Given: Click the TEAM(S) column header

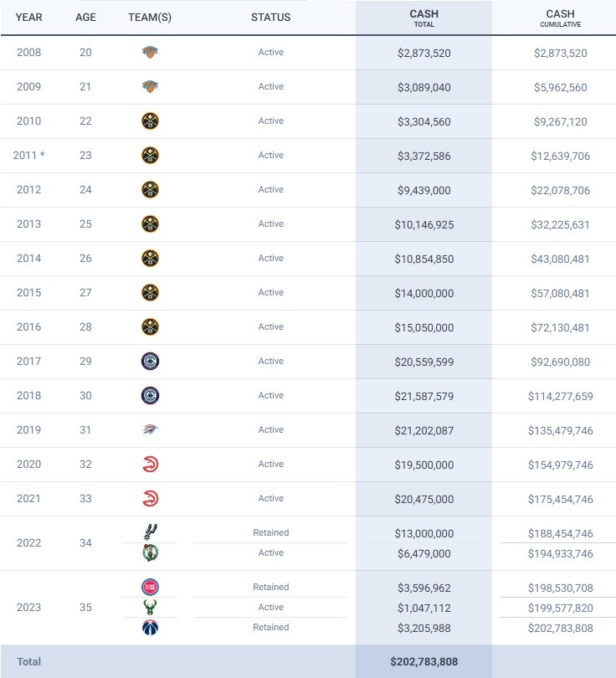Looking at the screenshot, I should tap(151, 18).
